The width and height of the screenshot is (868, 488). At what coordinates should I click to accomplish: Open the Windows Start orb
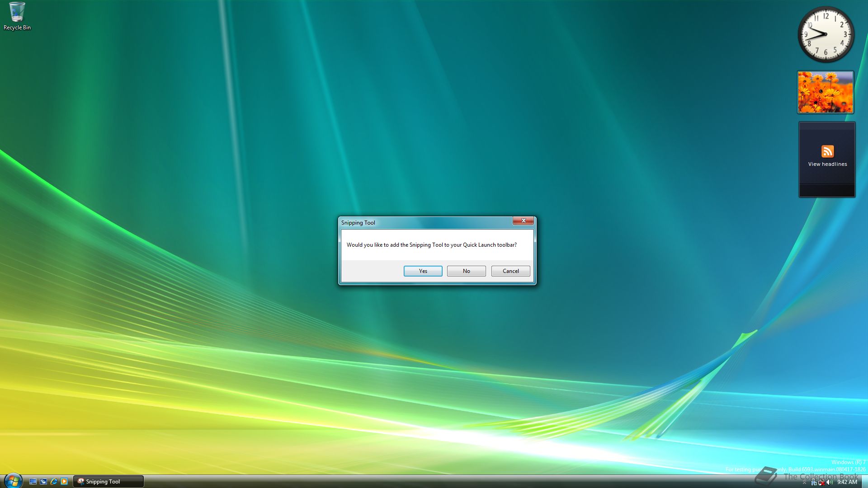[13, 481]
